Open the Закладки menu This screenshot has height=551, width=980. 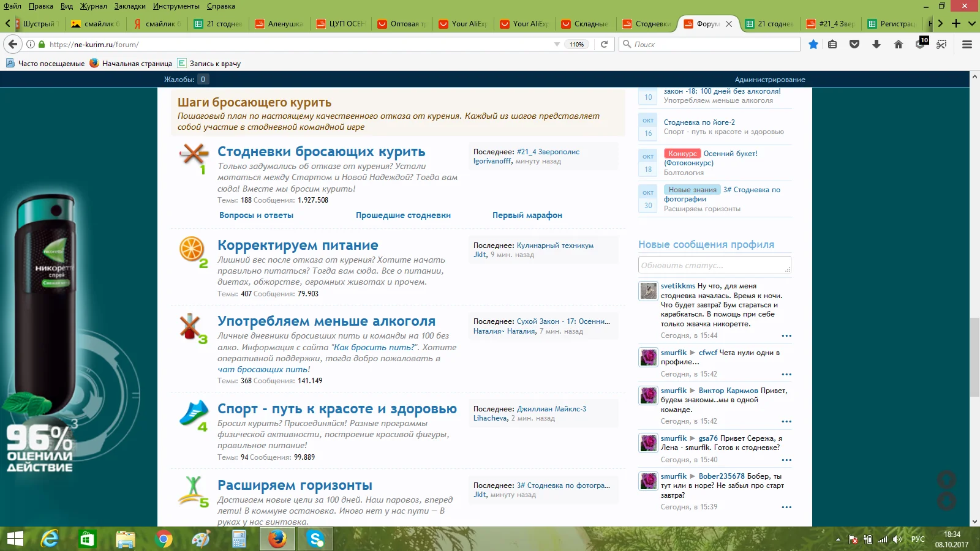(130, 6)
